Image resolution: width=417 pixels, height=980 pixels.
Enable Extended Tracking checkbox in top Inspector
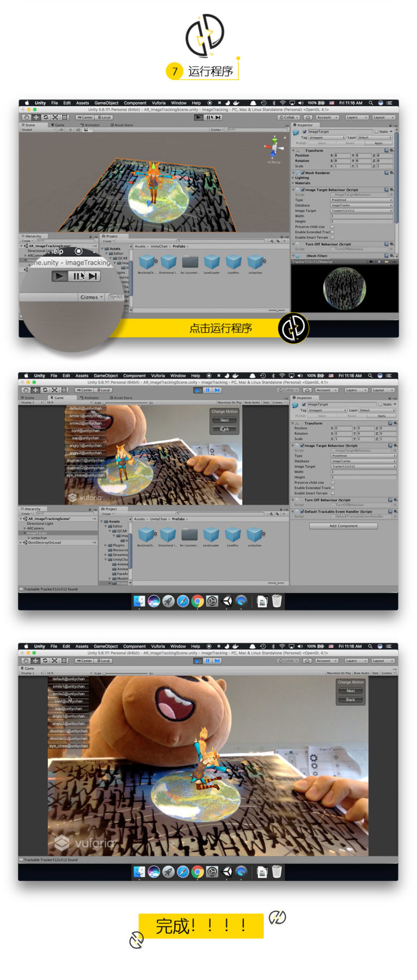pyautogui.click(x=332, y=232)
